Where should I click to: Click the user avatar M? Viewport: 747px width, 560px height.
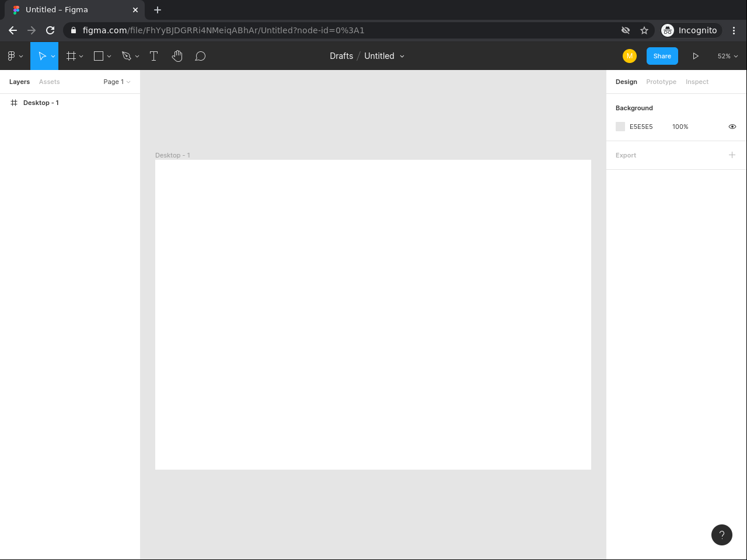[x=630, y=56]
